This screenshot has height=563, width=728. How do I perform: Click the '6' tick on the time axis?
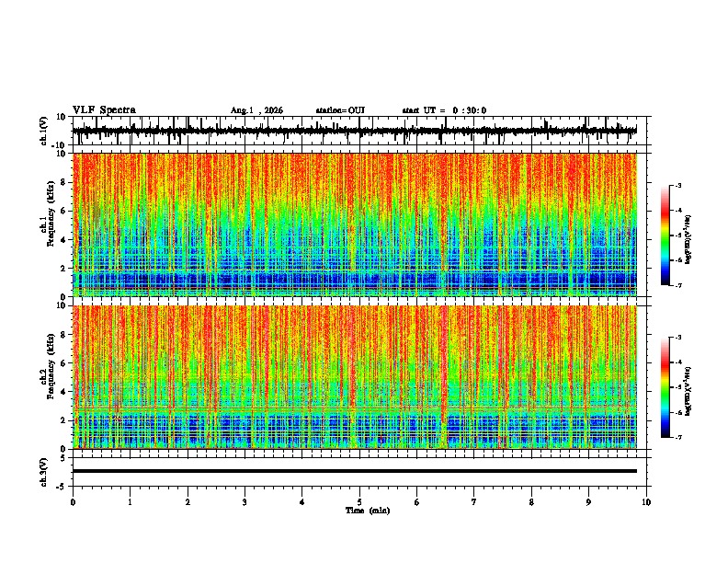417,502
